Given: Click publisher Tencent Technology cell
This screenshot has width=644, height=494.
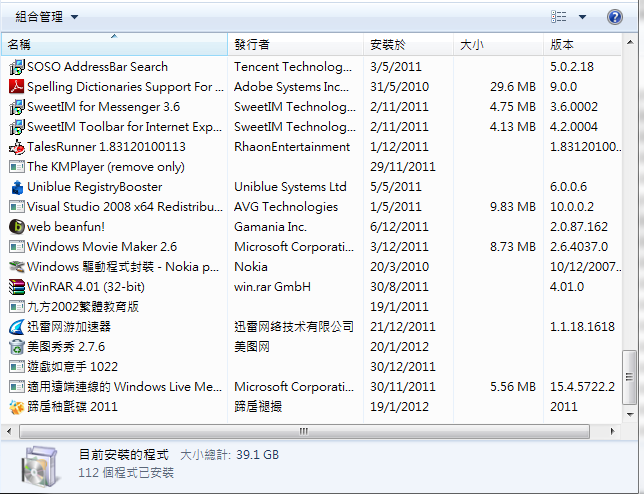Looking at the screenshot, I should (293, 67).
